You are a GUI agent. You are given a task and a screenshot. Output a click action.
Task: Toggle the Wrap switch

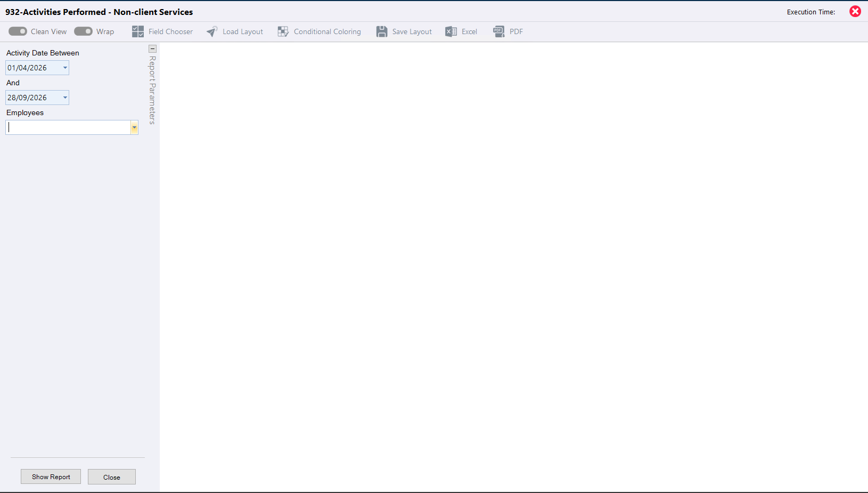[83, 31]
